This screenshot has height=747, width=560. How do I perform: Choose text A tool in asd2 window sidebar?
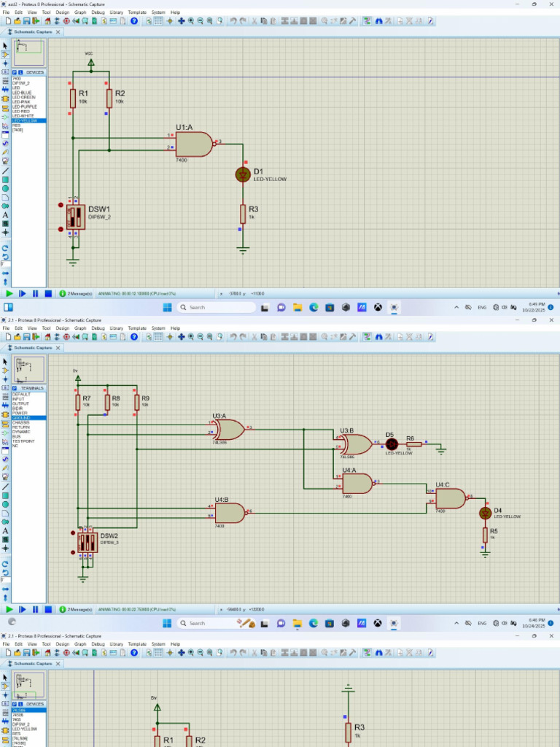[5, 215]
